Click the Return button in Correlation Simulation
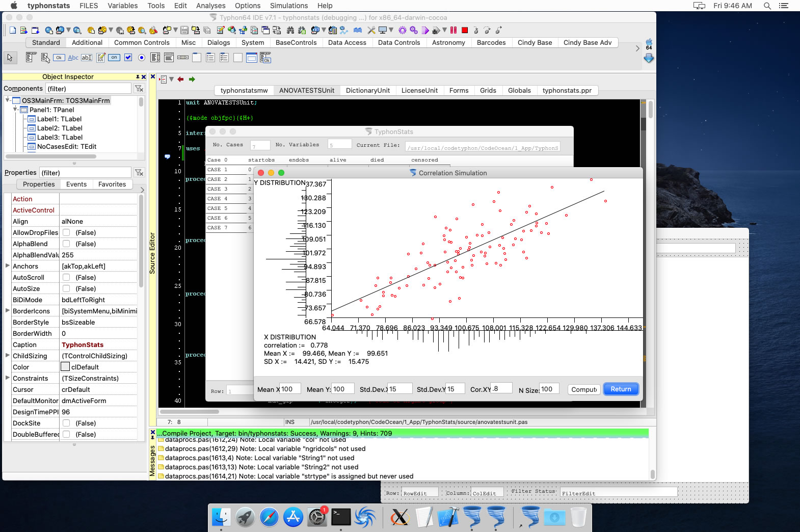800x532 pixels. click(621, 389)
